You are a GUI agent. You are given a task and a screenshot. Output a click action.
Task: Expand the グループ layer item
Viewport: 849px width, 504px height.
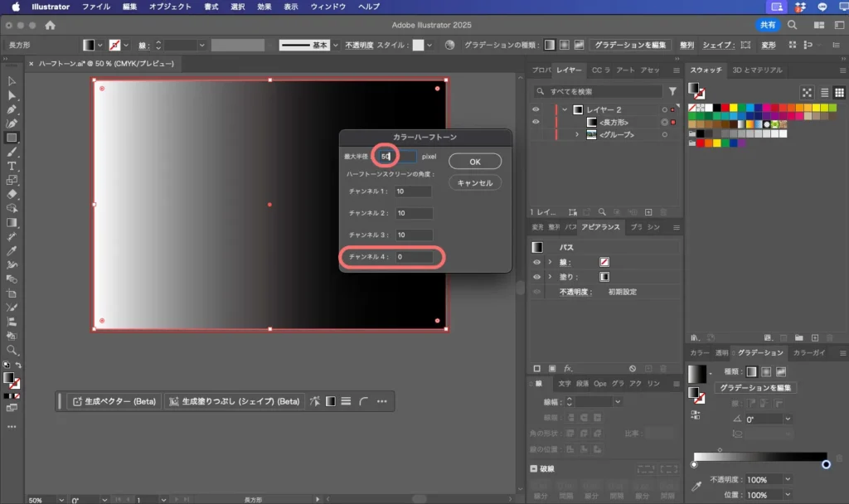(x=577, y=134)
